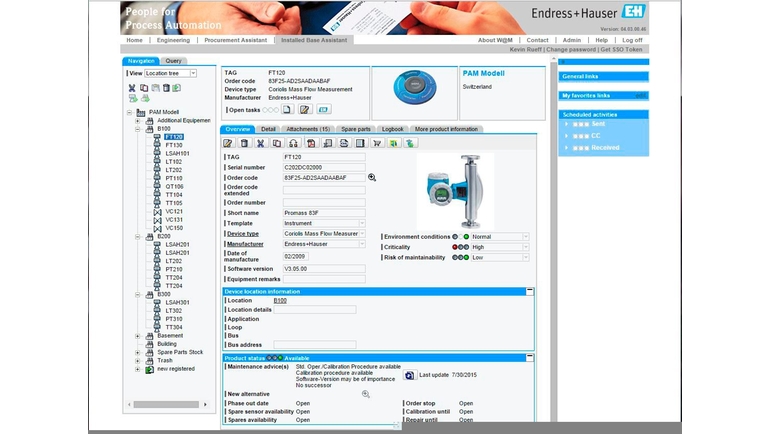The height and width of the screenshot is (434, 771).
Task: Open the B100 location link
Action: pyautogui.click(x=280, y=300)
